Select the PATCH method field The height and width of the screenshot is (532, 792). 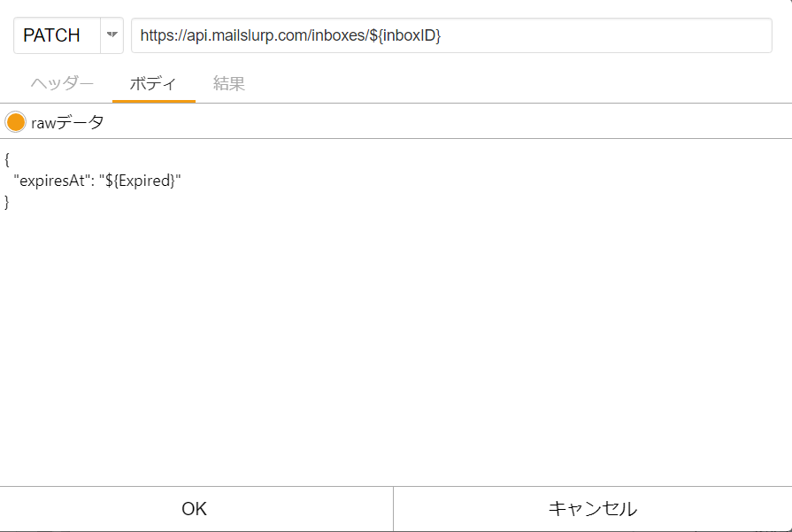point(57,35)
